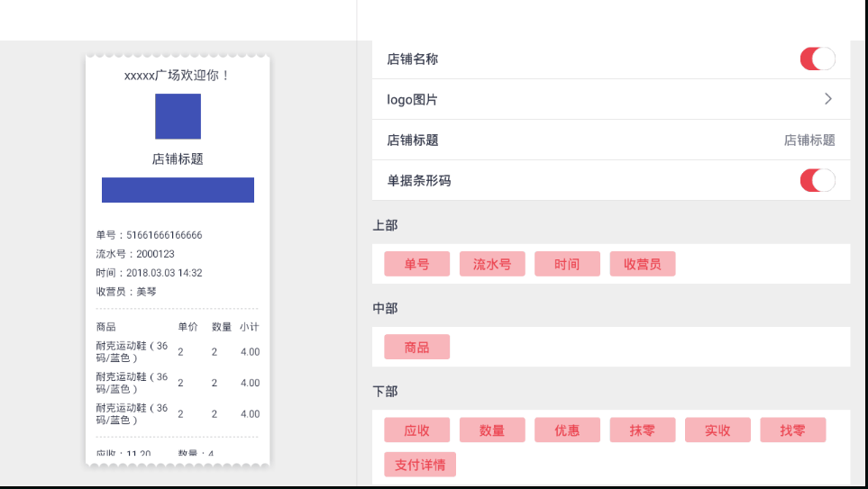Click the 小计 column header on receipt
The height and width of the screenshot is (489, 868).
pos(249,327)
